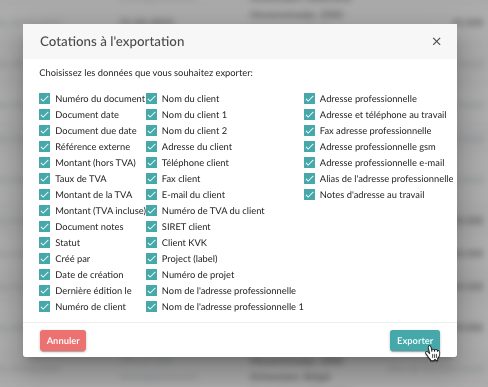Toggle the Taux de TVA checkbox
The image size is (488, 387).
coord(44,179)
